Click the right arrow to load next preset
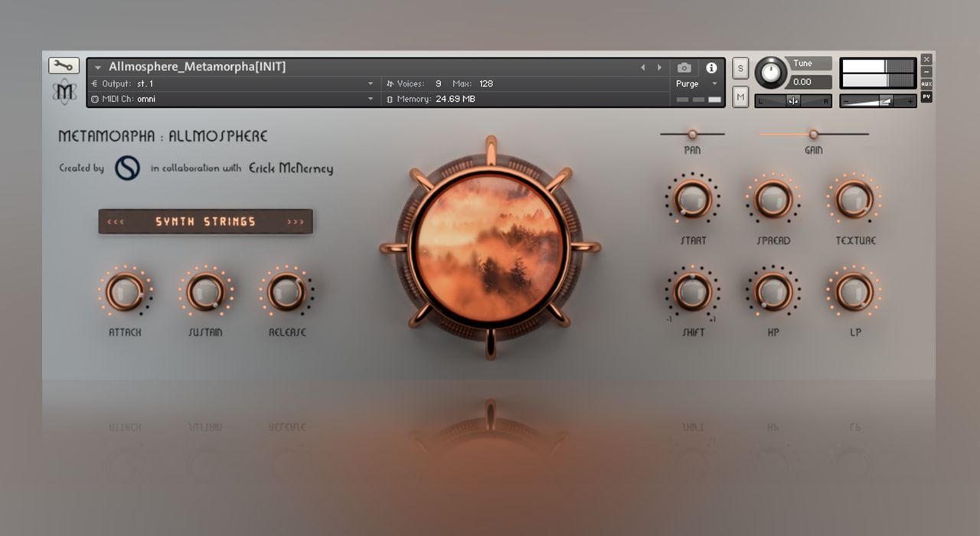 pos(297,221)
